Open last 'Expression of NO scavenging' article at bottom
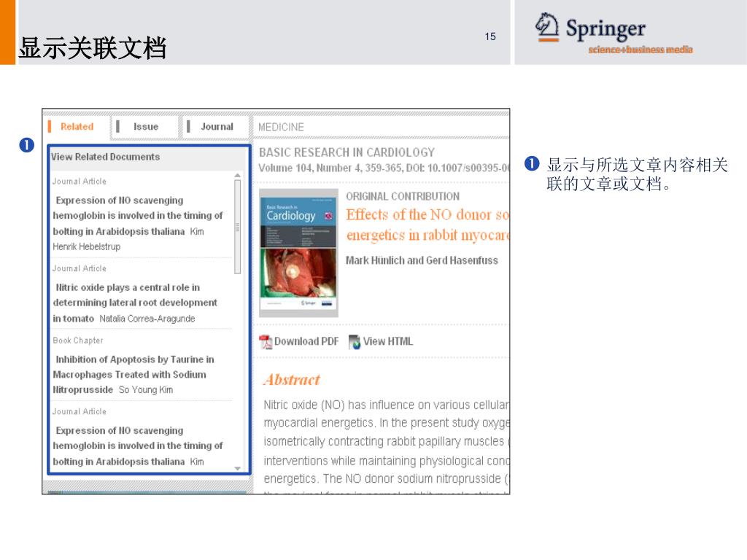This screenshot has height=560, width=747. (x=138, y=446)
